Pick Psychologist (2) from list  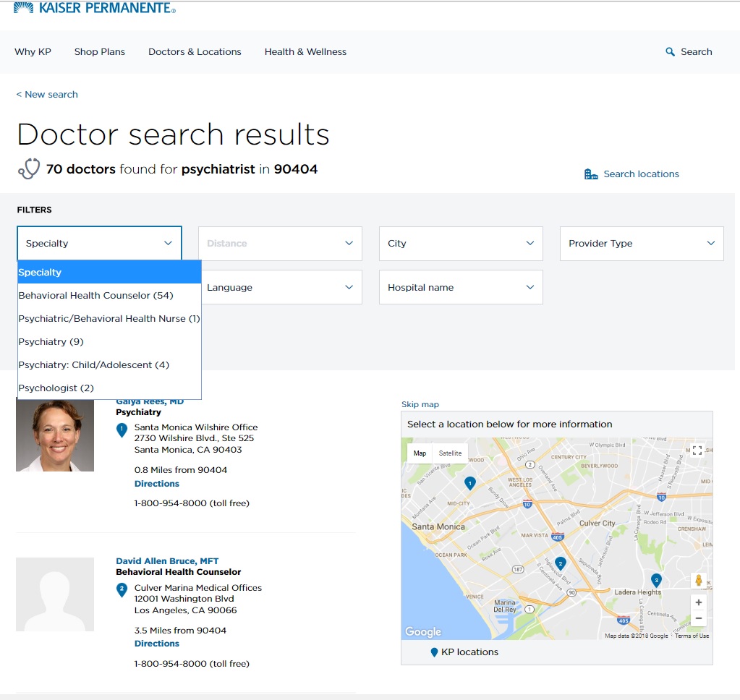click(109, 388)
